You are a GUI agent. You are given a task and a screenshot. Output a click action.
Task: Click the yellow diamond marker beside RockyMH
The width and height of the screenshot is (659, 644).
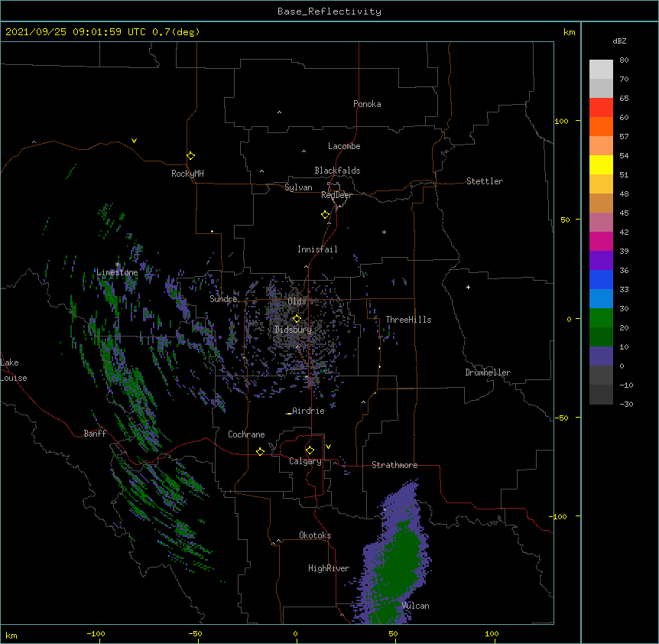(190, 155)
